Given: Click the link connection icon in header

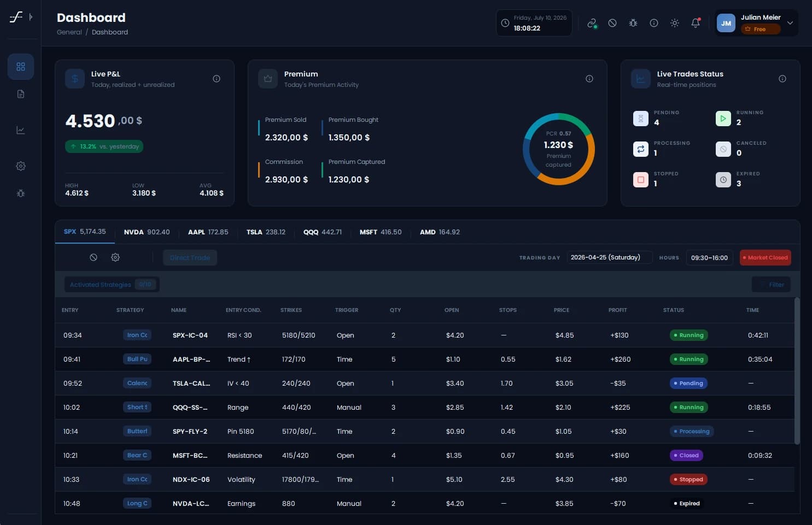Looking at the screenshot, I should [x=592, y=23].
